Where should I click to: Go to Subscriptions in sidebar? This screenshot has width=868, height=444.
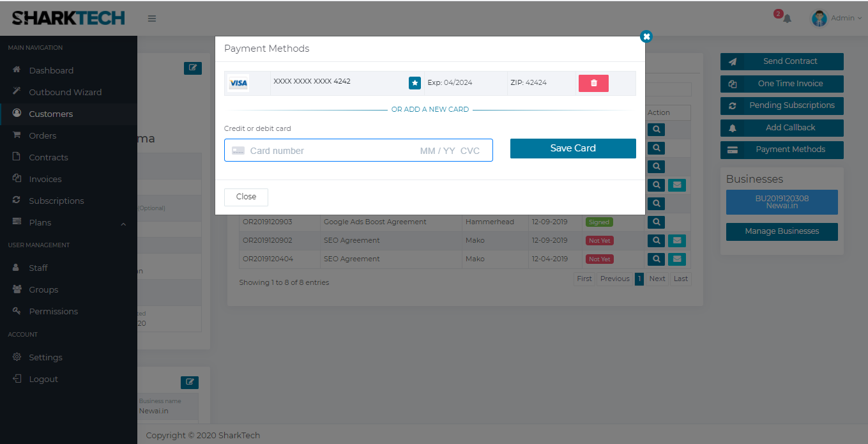point(56,201)
